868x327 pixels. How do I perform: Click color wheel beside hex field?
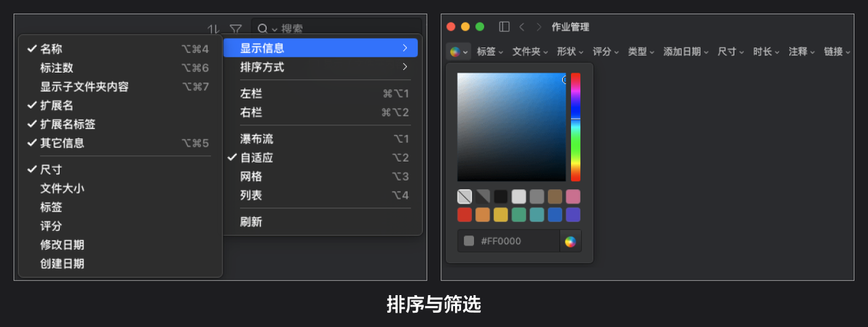[570, 241]
